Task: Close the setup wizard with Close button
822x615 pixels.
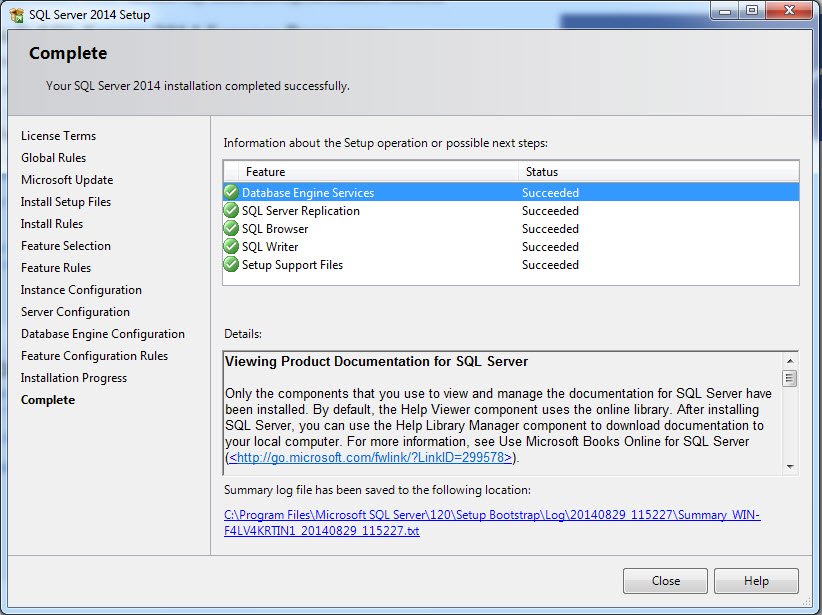Action: [x=665, y=581]
